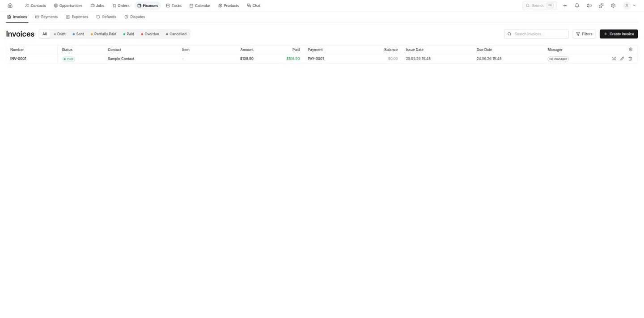Switch to the Refunds sub-tab
Image resolution: width=644 pixels, height=318 pixels.
[106, 17]
